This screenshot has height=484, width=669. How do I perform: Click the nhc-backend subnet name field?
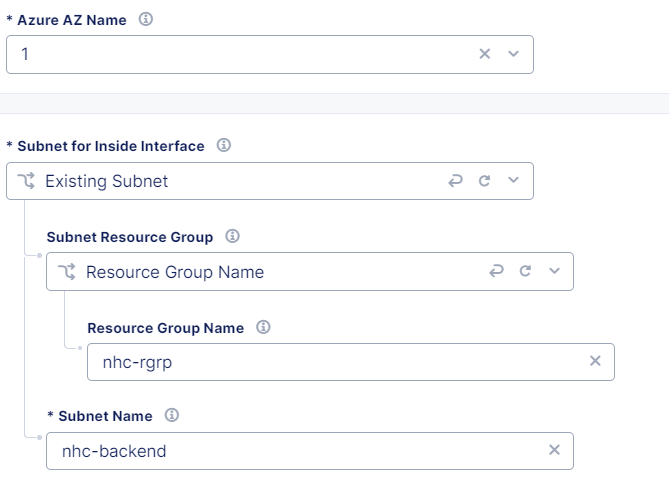(310, 451)
